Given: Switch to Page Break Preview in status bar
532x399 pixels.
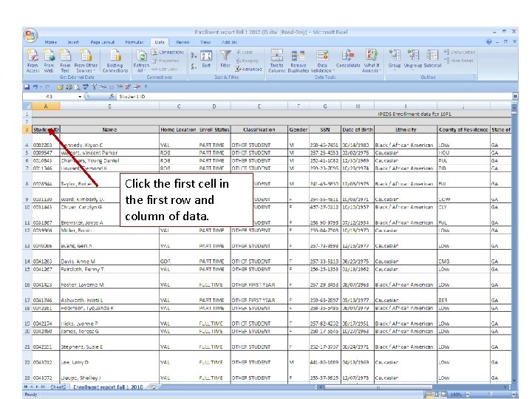Looking at the screenshot, I should pos(444,395).
